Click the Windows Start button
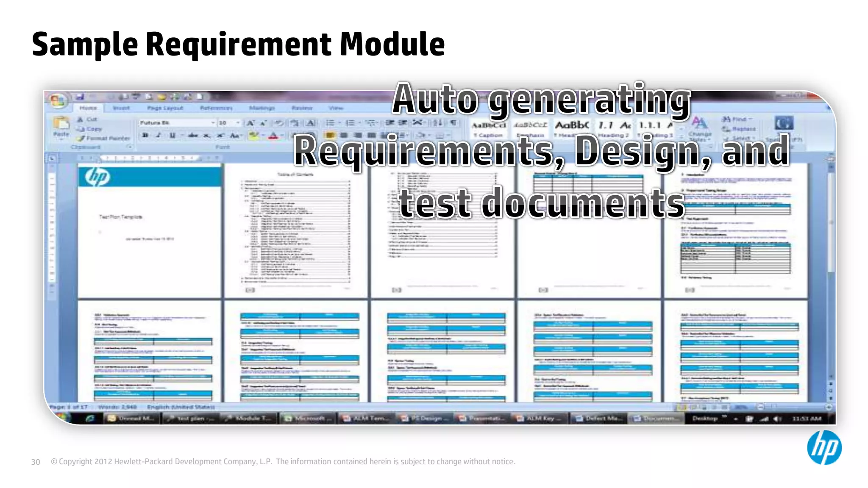 pos(63,418)
